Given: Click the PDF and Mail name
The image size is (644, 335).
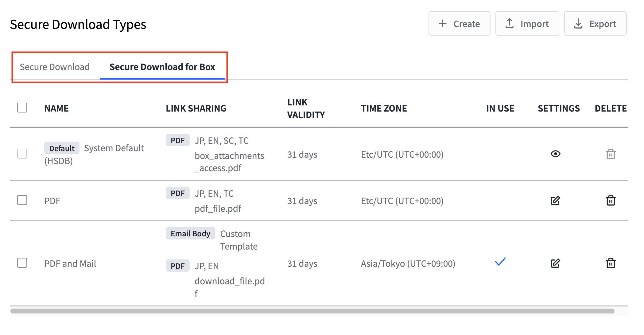Looking at the screenshot, I should point(70,263).
